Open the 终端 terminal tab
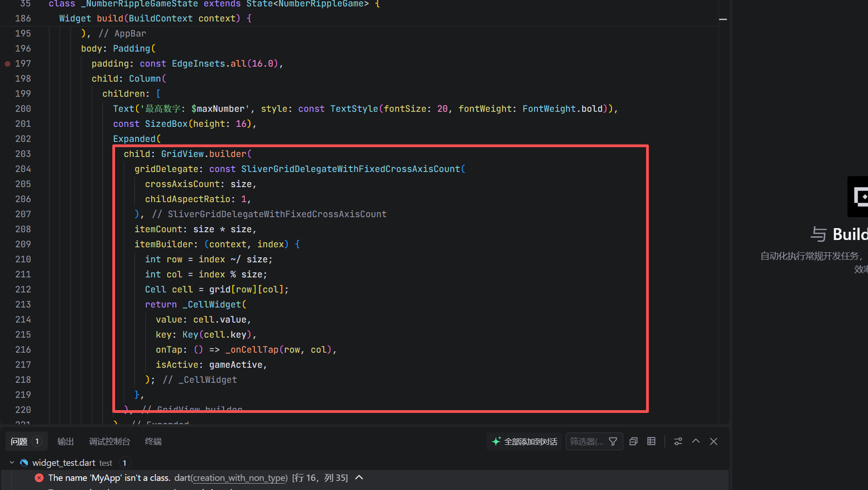868x490 pixels. pyautogui.click(x=153, y=442)
